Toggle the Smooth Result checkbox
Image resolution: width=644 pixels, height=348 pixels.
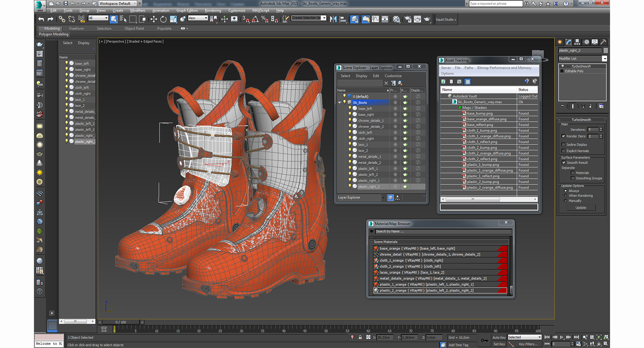click(563, 162)
